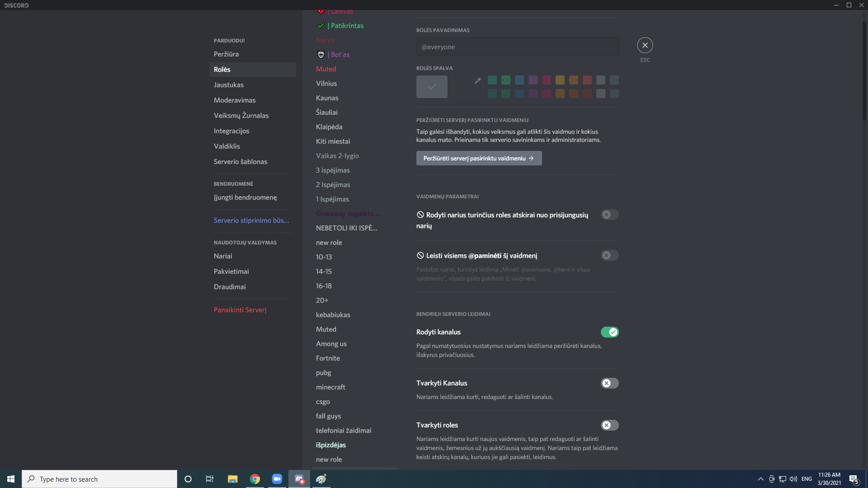868x488 pixels.
Task: Select the default gray role color checkmark
Action: pos(432,87)
